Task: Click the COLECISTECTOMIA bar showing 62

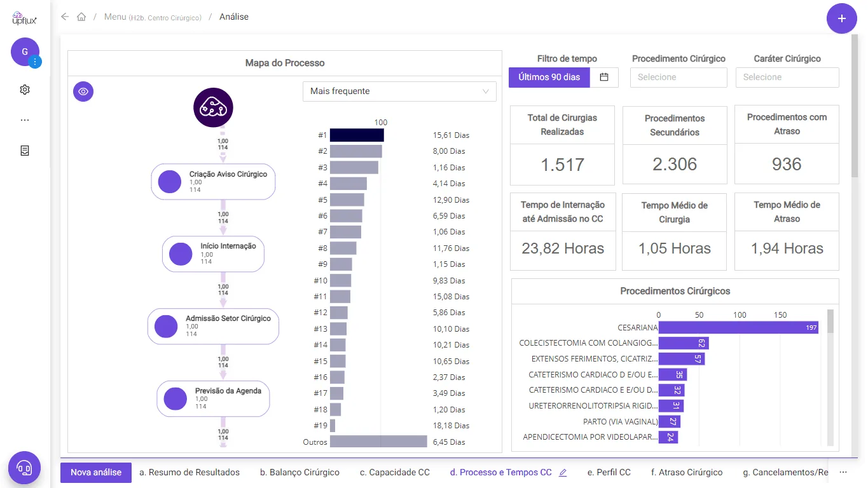Action: (x=684, y=343)
